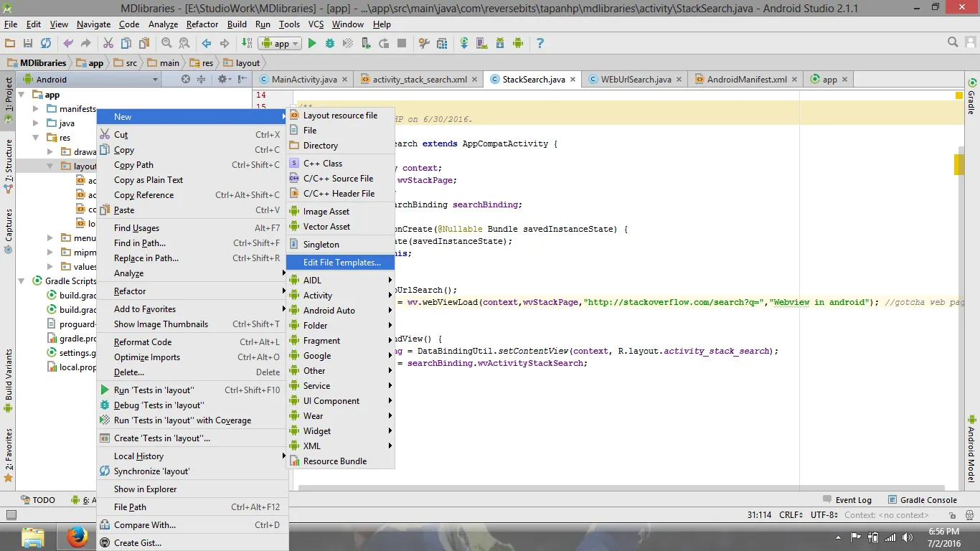Click the Undo arrow icon
Image resolution: width=980 pixels, height=551 pixels.
(68, 44)
